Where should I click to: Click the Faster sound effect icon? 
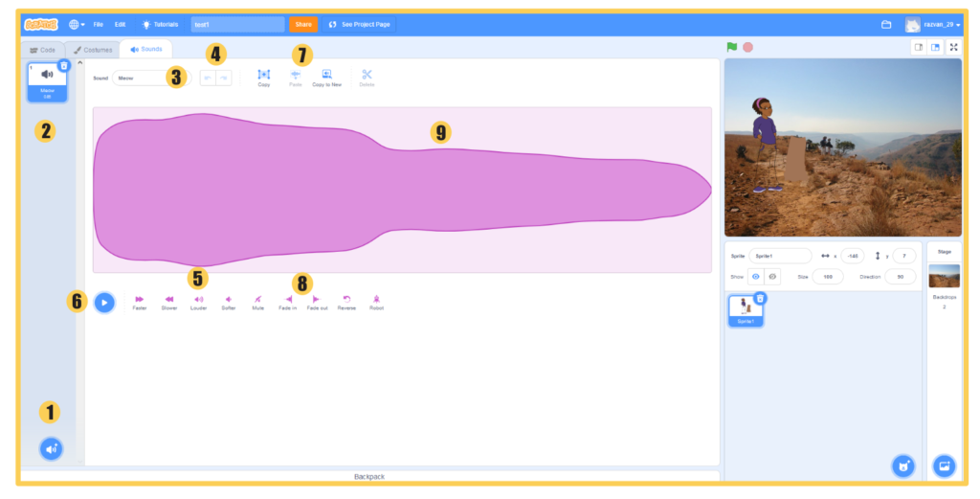[x=140, y=300]
